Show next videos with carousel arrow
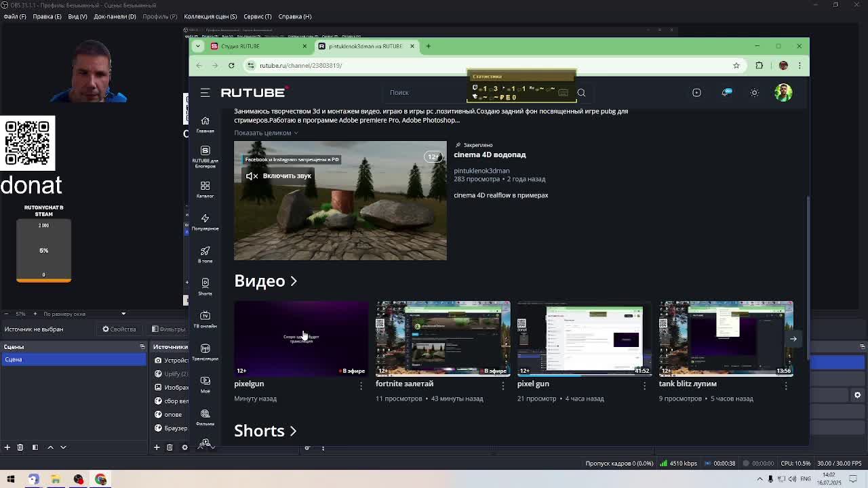 pyautogui.click(x=793, y=338)
